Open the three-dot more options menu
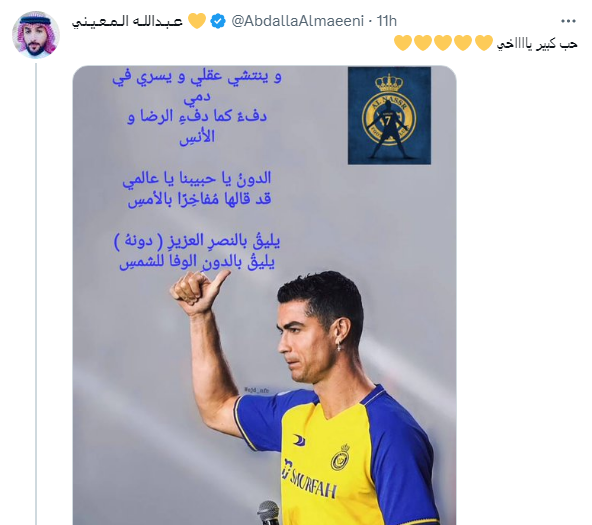The image size is (592, 525). (568, 21)
